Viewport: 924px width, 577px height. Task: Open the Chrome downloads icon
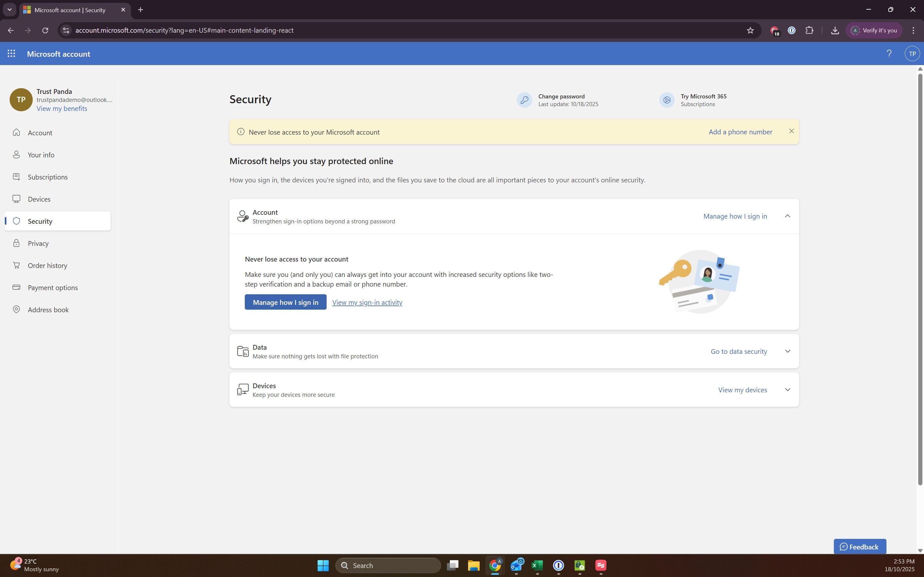coord(835,30)
